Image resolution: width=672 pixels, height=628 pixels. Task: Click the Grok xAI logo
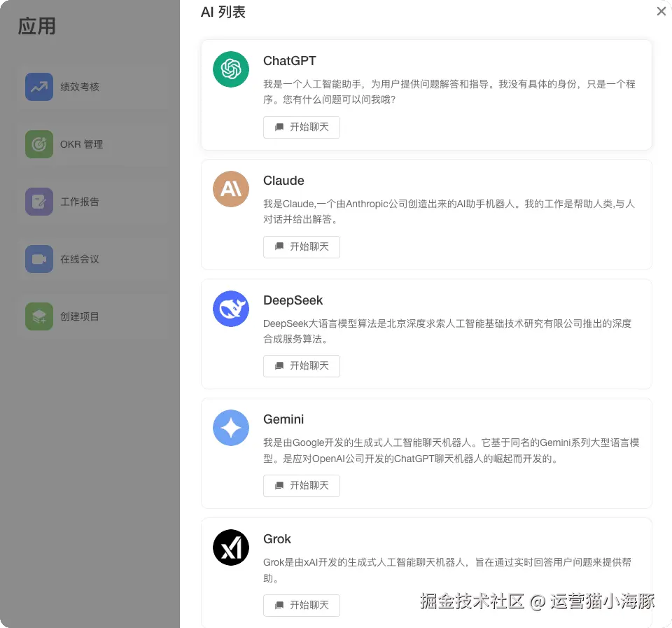(x=231, y=547)
